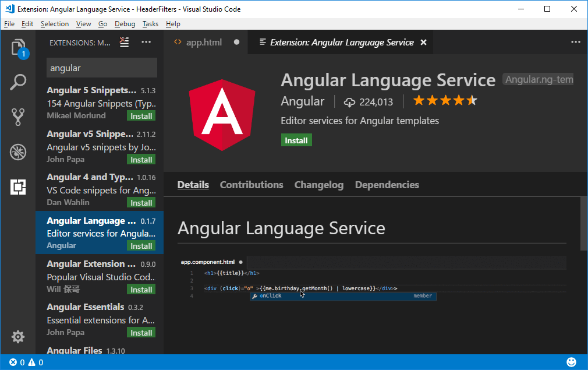
Task: Click the sort/filter extensions icon
Action: coord(124,42)
